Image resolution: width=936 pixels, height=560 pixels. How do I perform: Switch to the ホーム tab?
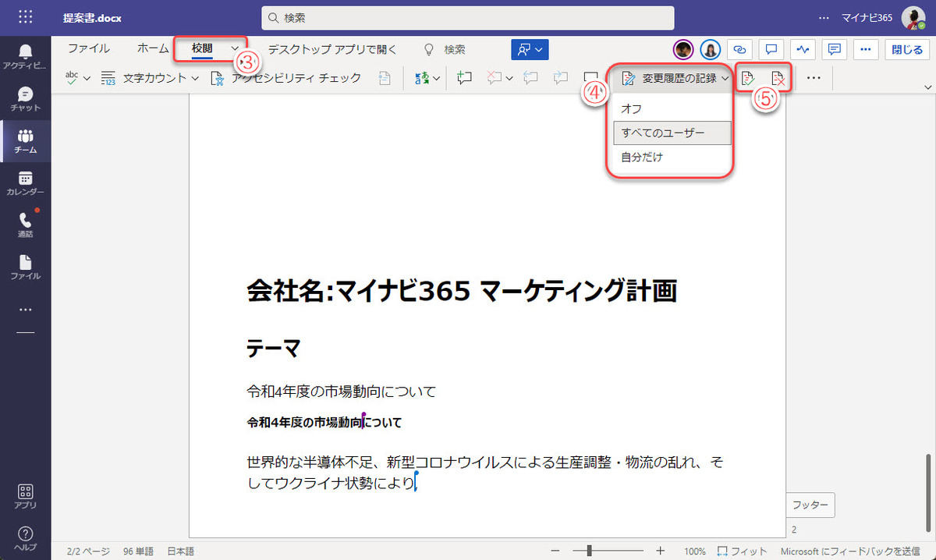153,48
